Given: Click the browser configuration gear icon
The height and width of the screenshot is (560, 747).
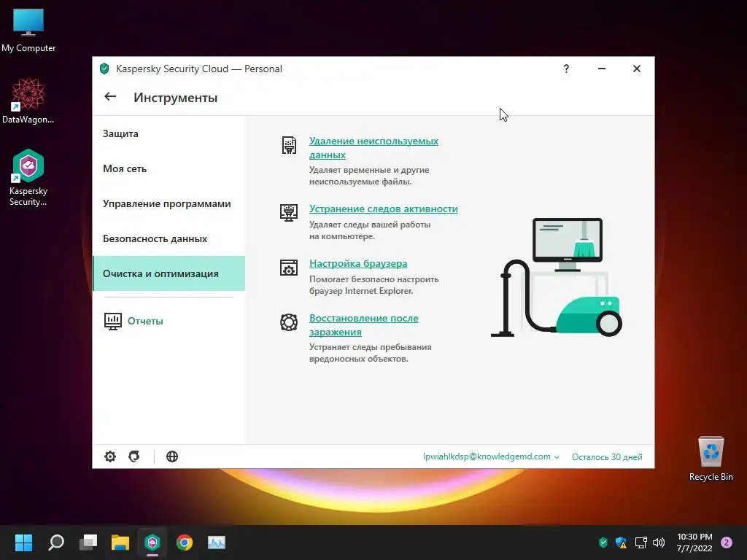Looking at the screenshot, I should click(x=289, y=268).
